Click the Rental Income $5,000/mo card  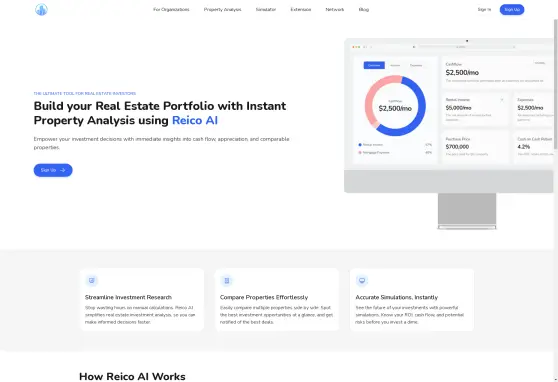475,109
